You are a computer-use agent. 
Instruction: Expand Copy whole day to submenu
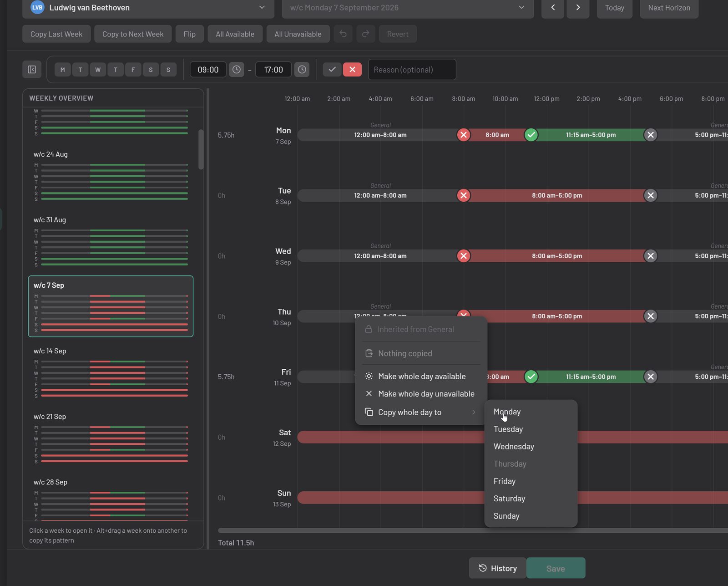click(421, 412)
